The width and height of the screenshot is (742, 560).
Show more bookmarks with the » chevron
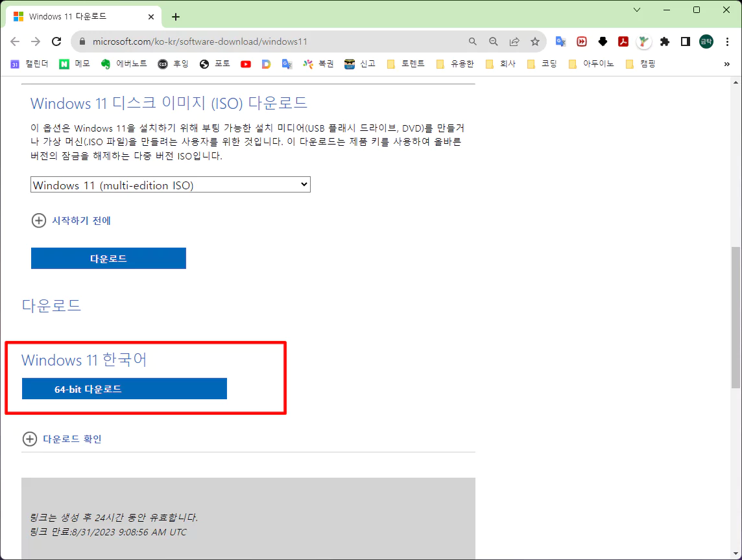(727, 64)
